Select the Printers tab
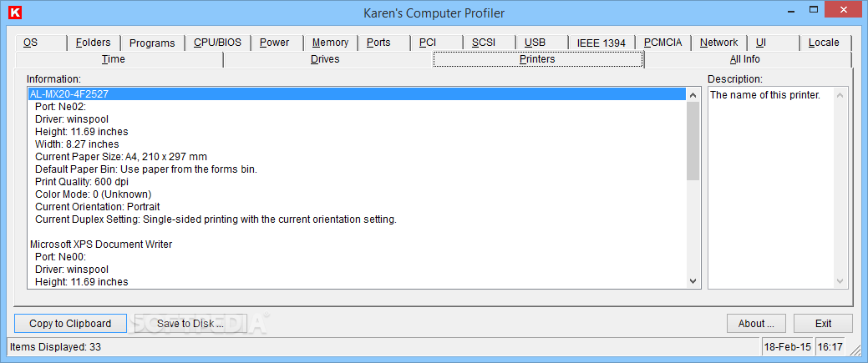Viewport: 868px width, 363px height. tap(537, 59)
